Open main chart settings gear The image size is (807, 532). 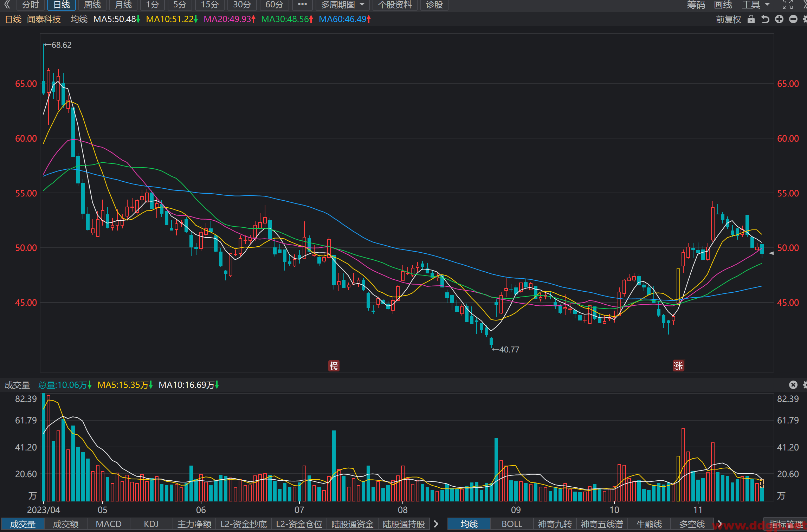[805, 19]
